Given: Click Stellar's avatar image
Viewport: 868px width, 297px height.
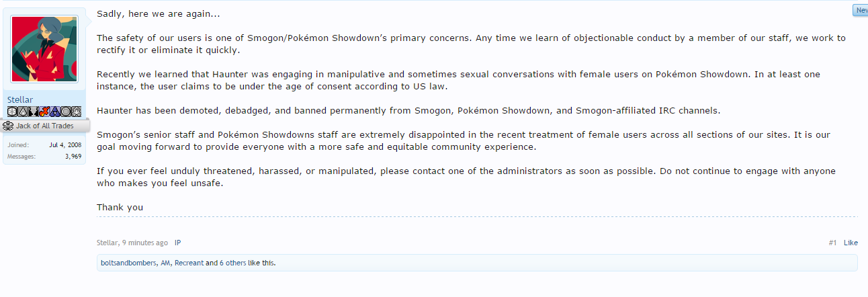Looking at the screenshot, I should pos(44,49).
